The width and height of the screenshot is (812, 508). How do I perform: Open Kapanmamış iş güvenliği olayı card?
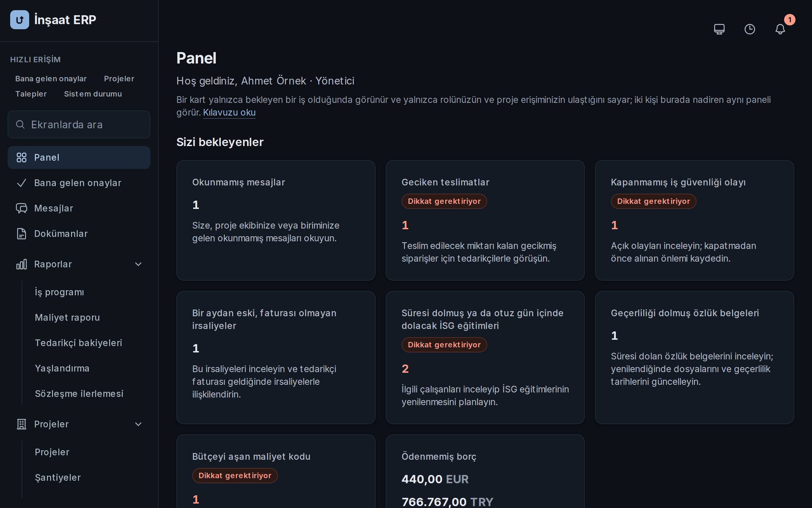tap(695, 220)
